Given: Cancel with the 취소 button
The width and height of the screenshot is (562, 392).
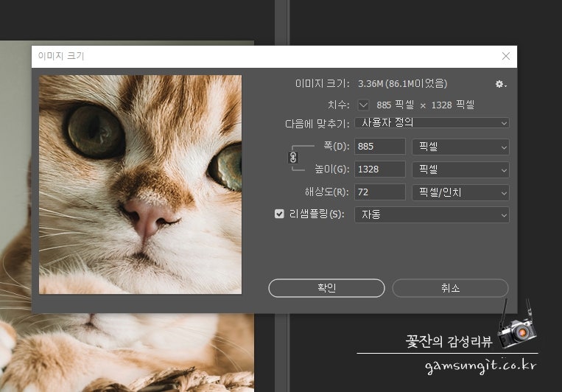Looking at the screenshot, I should click(450, 288).
